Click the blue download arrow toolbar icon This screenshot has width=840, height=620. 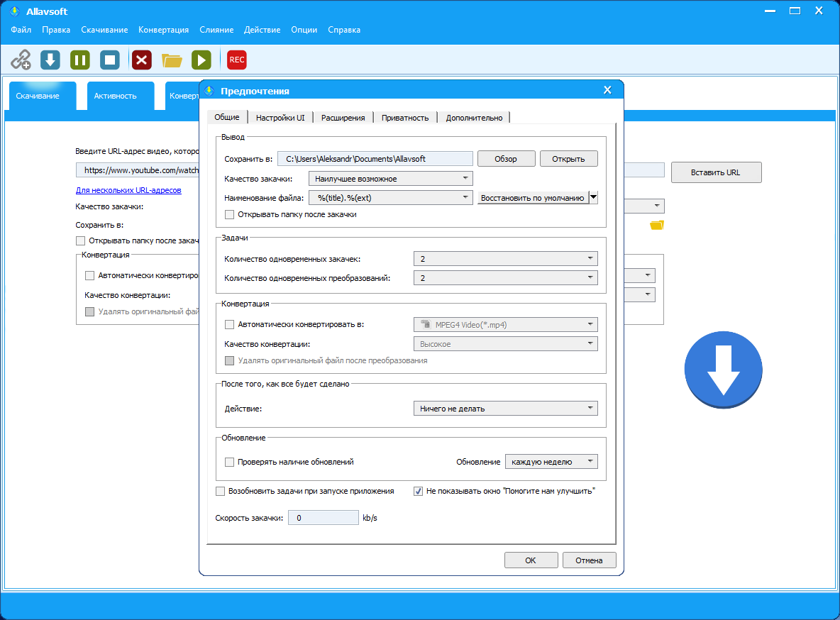pyautogui.click(x=50, y=60)
